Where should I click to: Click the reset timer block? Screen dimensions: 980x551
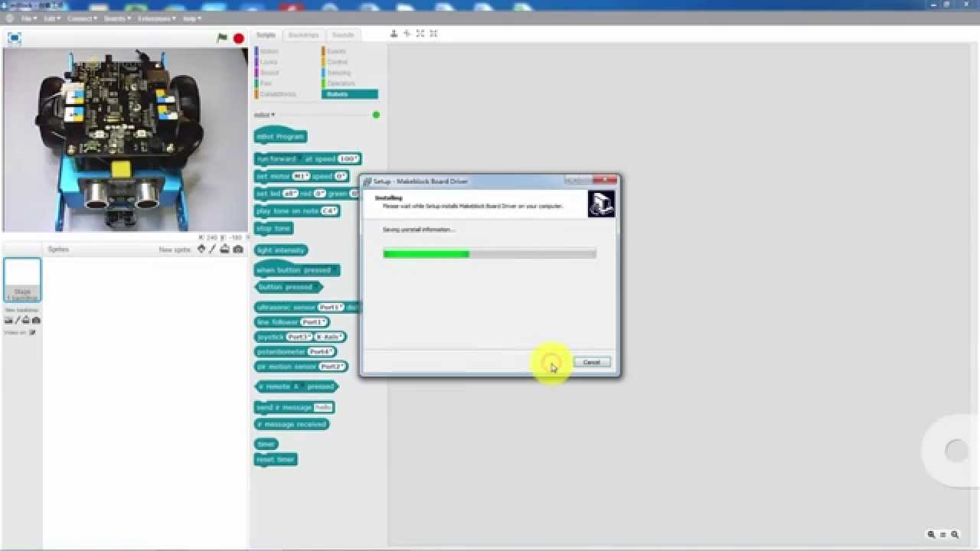tap(276, 459)
